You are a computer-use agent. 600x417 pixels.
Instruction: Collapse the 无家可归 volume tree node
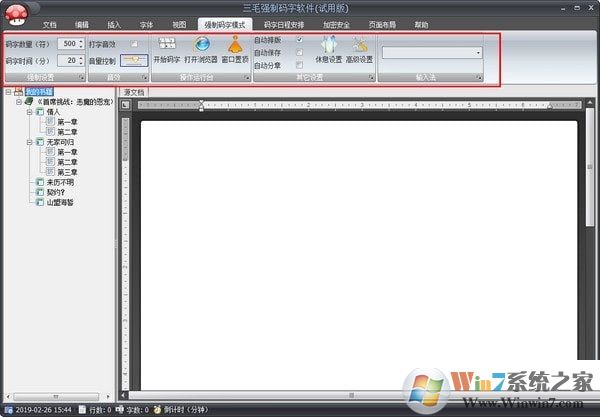[x=29, y=142]
